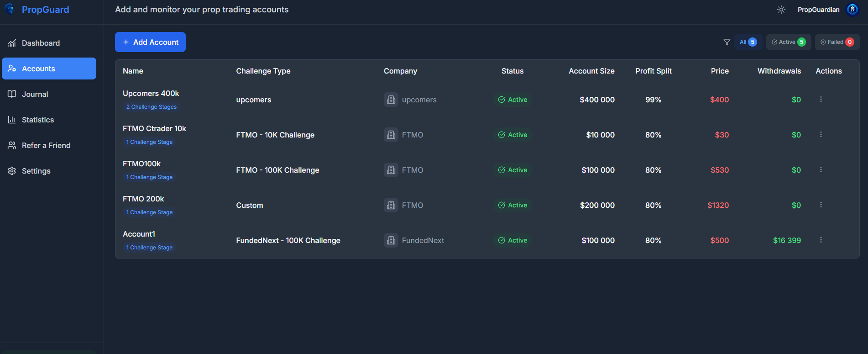868x354 pixels.
Task: Click Active status badge for FTMO 200k
Action: coord(512,205)
